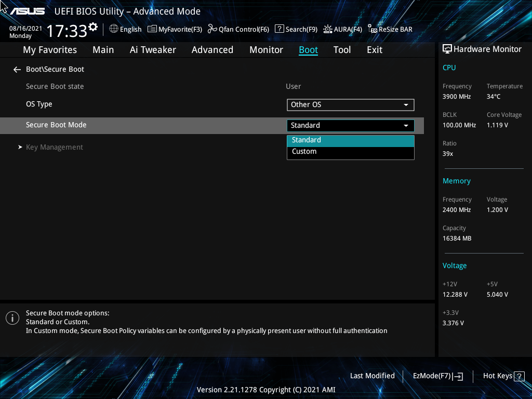This screenshot has height=399, width=532.
Task: Open AURA lighting icon
Action: [x=328, y=29]
